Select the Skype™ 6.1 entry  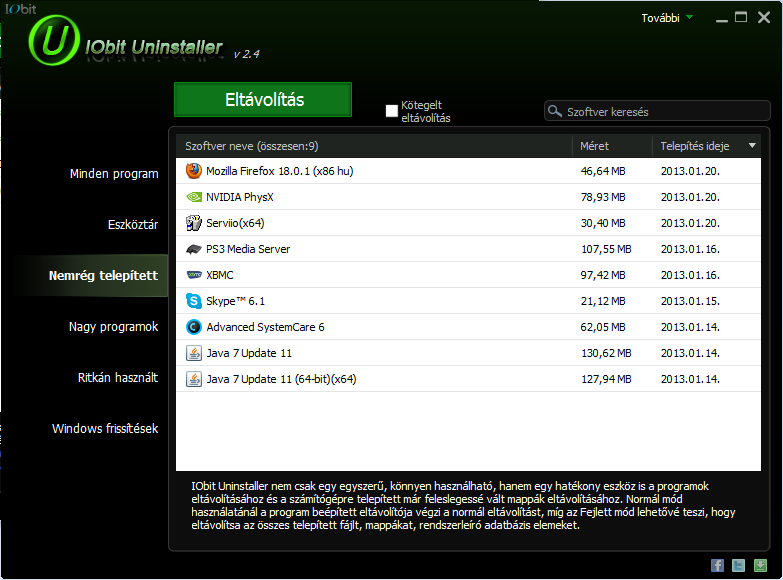click(x=468, y=301)
